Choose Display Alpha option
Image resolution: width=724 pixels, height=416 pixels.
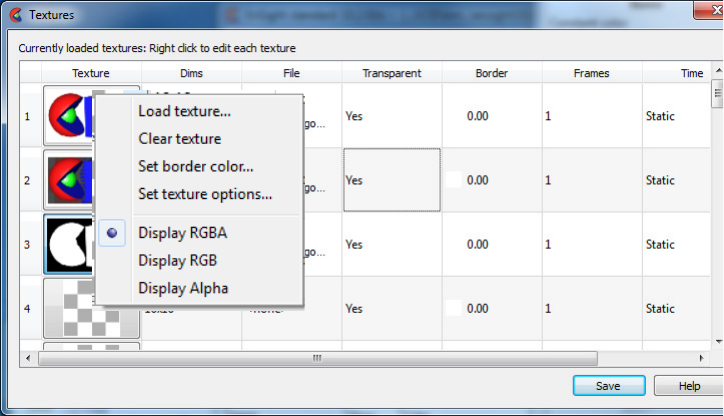coord(183,288)
